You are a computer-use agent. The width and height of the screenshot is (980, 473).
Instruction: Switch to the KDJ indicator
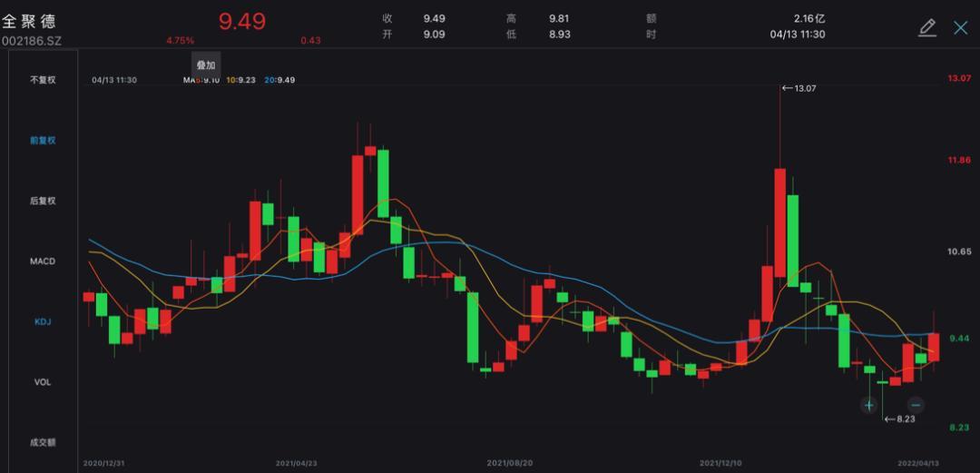pyautogui.click(x=43, y=321)
